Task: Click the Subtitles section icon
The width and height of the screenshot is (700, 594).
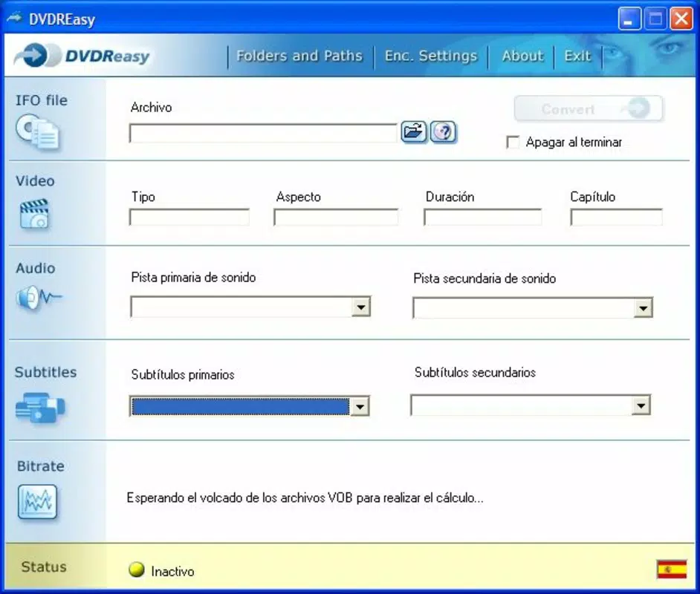Action: 40,407
